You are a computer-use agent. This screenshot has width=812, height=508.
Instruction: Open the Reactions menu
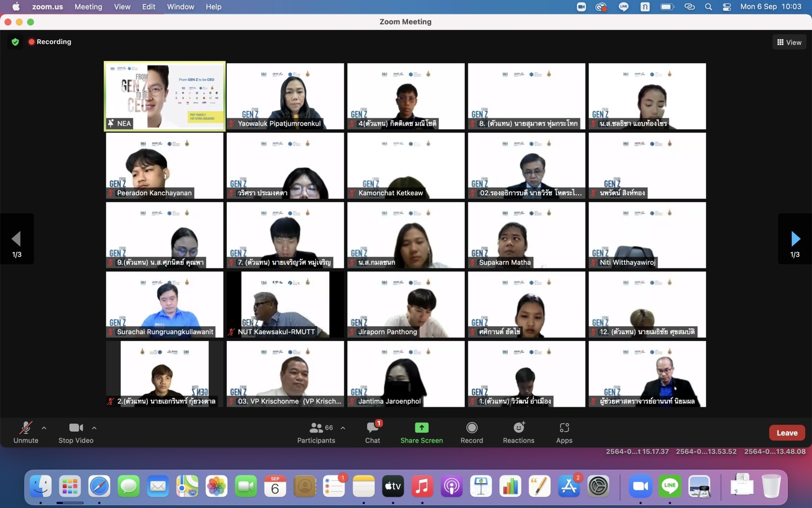coord(518,432)
